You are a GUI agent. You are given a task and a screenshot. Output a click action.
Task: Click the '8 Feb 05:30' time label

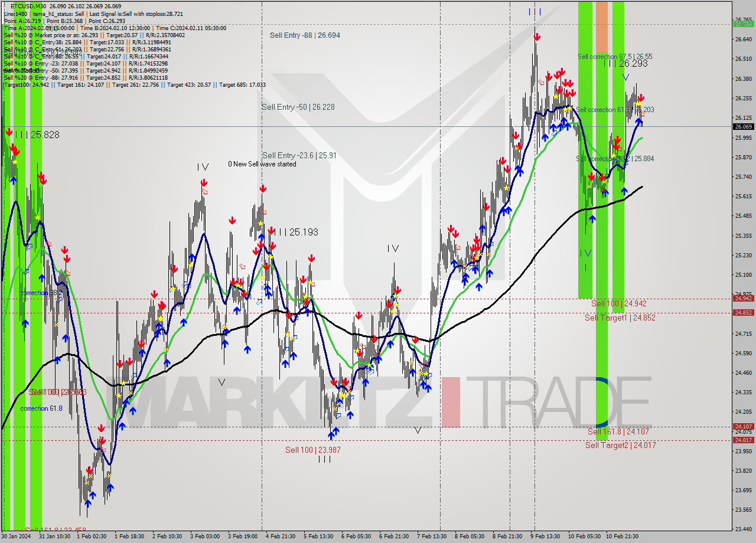coord(470,537)
